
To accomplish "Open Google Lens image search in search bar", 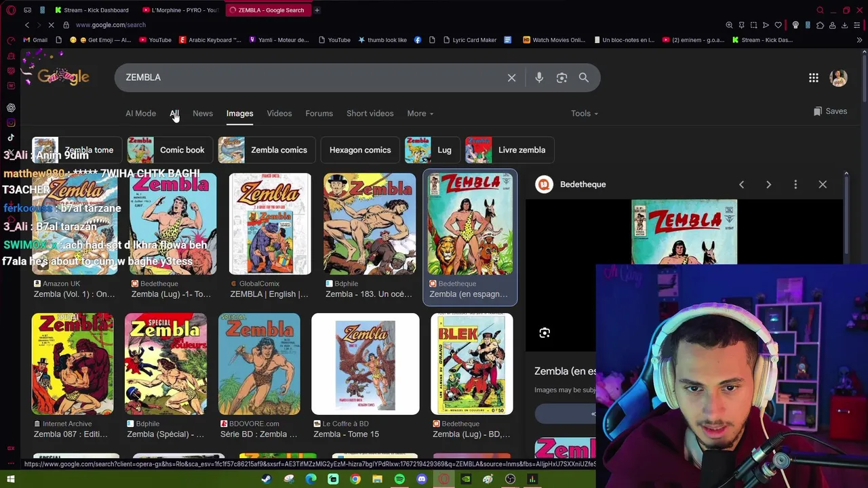I will [x=561, y=77].
